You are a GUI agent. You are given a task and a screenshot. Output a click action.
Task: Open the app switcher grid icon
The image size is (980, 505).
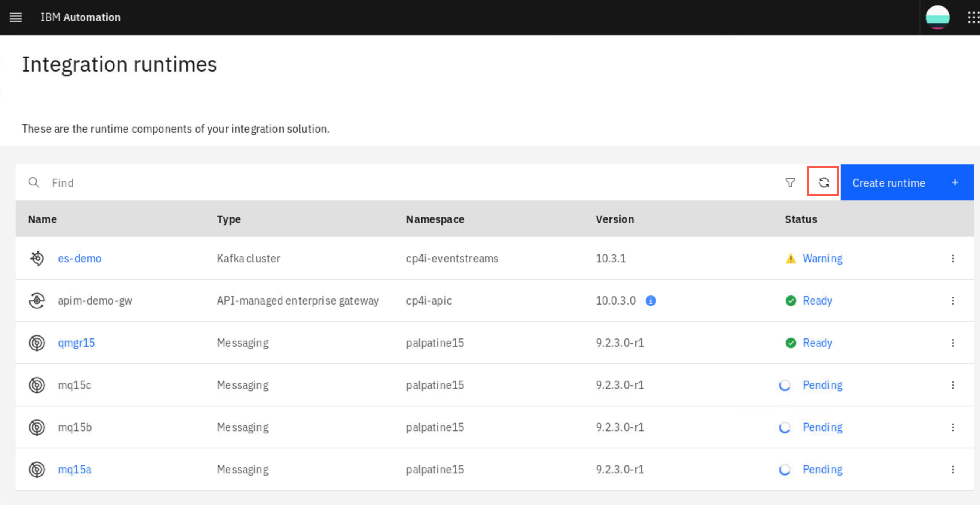[x=974, y=17]
